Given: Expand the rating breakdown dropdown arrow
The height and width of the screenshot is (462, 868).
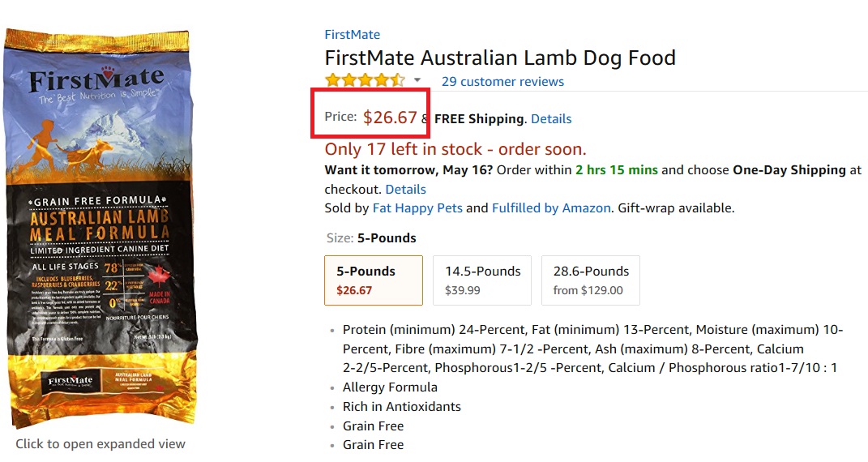Looking at the screenshot, I should [x=417, y=80].
